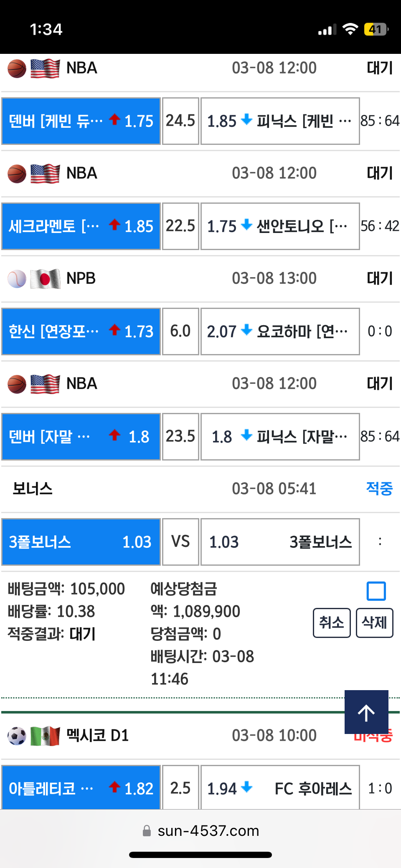Tap the basketball icon in first NBA row
This screenshot has height=868, width=401.
click(x=17, y=68)
